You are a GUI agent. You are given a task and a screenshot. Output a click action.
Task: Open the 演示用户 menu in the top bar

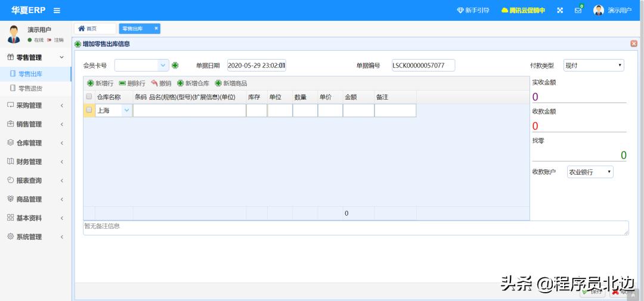pos(620,11)
